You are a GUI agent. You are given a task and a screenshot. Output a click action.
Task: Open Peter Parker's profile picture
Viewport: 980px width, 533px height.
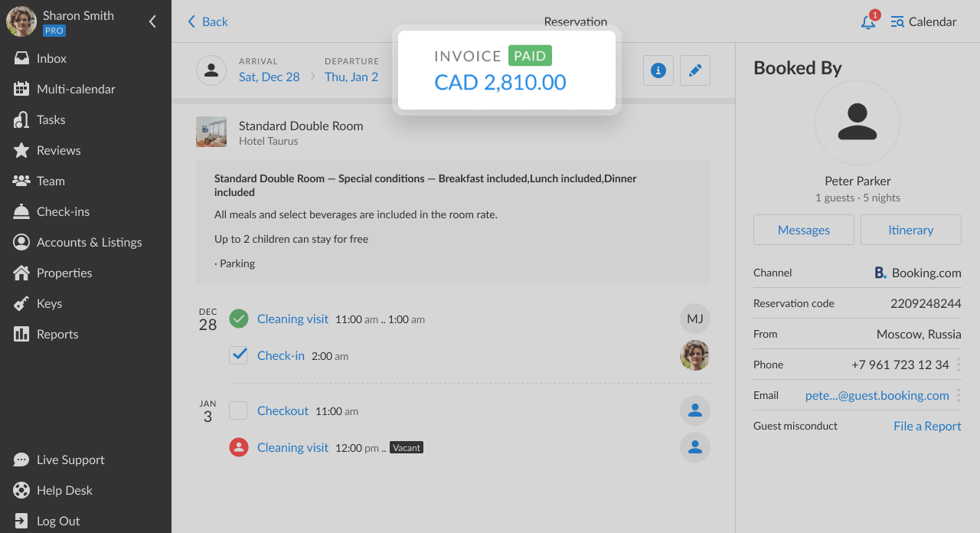tap(857, 123)
